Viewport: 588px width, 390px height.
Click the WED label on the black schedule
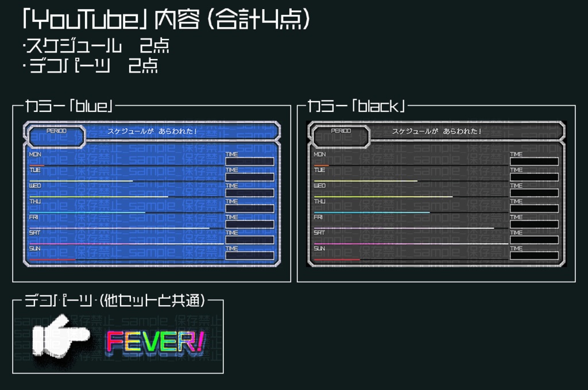[x=319, y=185]
